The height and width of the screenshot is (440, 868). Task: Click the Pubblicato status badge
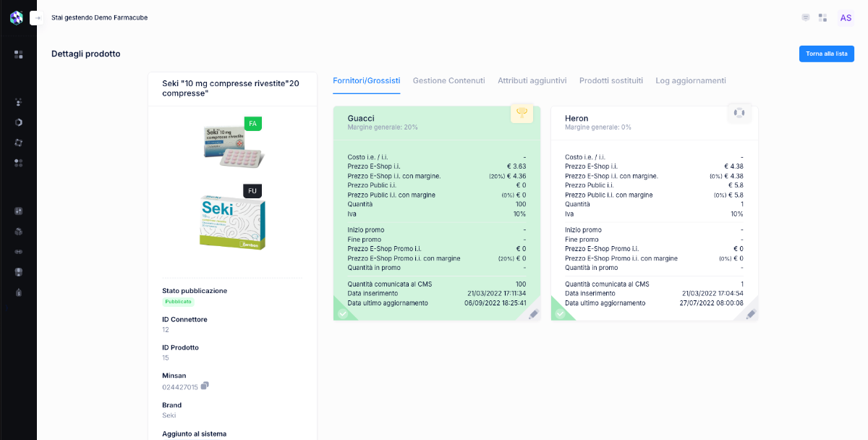tap(178, 301)
